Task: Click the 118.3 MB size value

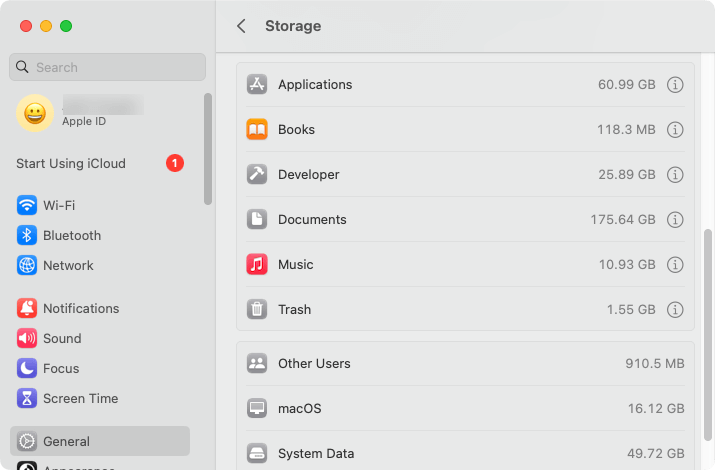Action: point(626,129)
